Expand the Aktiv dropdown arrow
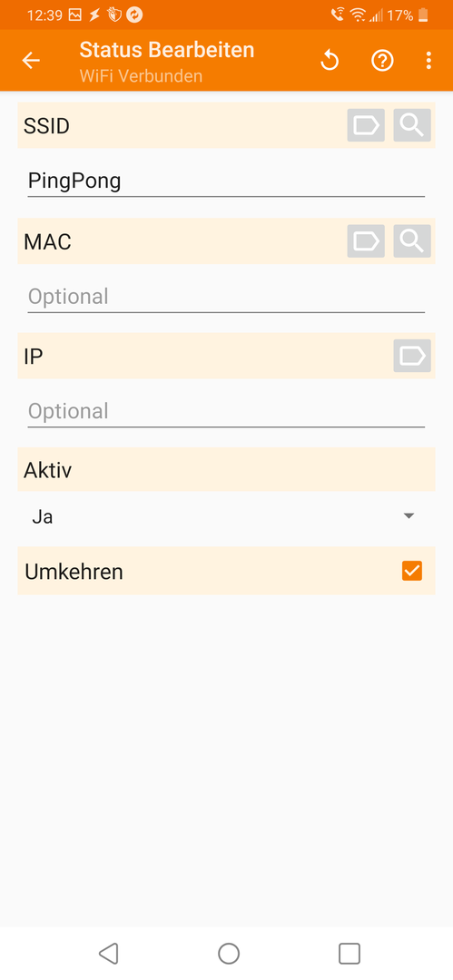 click(409, 517)
